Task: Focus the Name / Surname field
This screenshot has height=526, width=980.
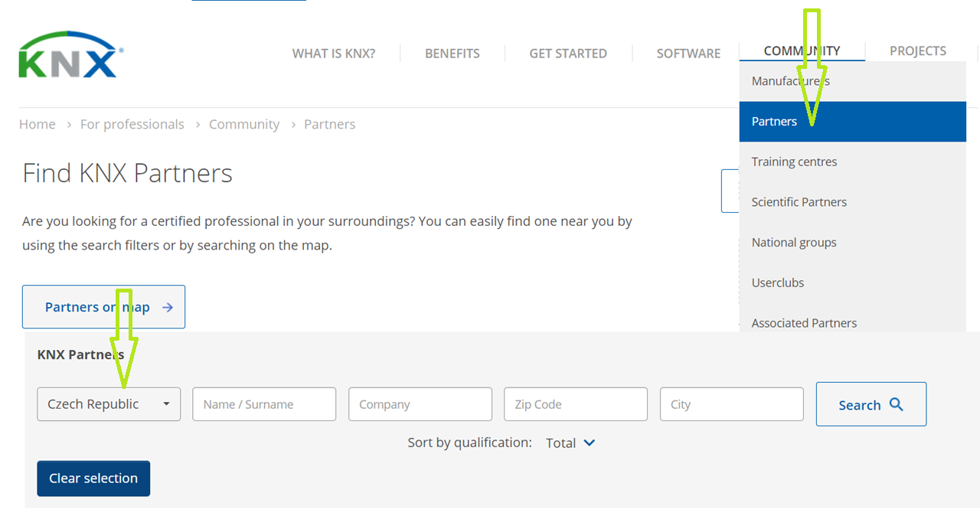Action: (264, 404)
